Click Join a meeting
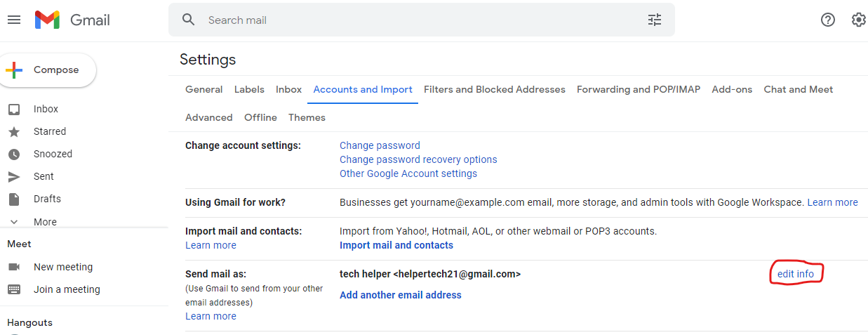868x335 pixels. click(67, 289)
